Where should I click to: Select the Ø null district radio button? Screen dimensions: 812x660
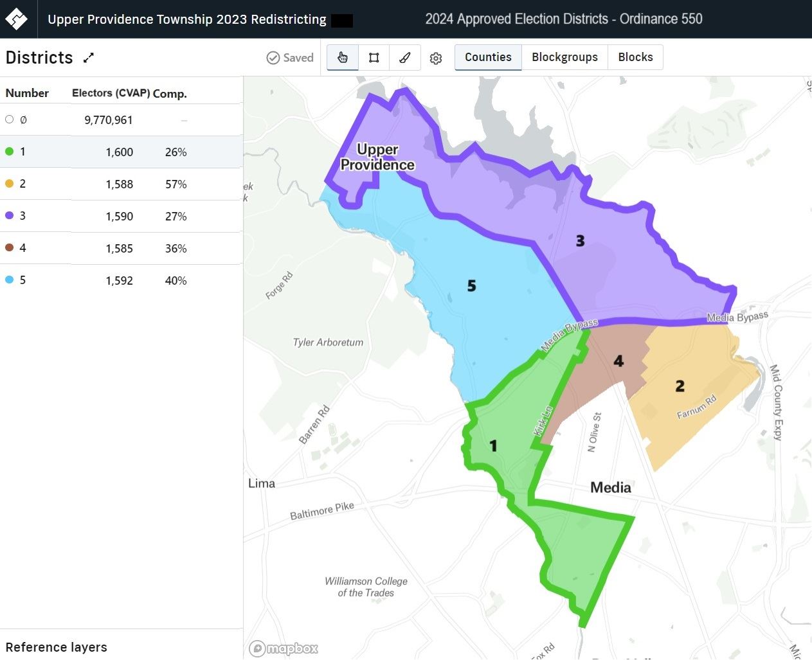[x=9, y=119]
